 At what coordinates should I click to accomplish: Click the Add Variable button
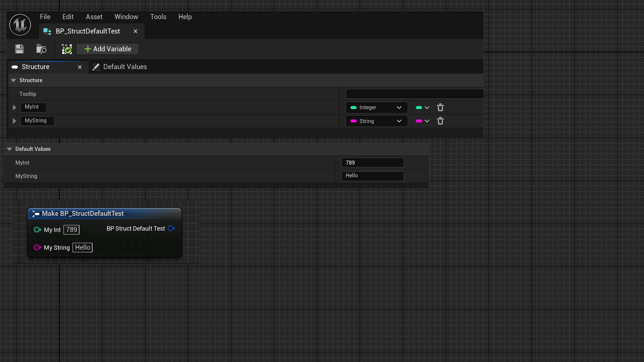click(108, 49)
